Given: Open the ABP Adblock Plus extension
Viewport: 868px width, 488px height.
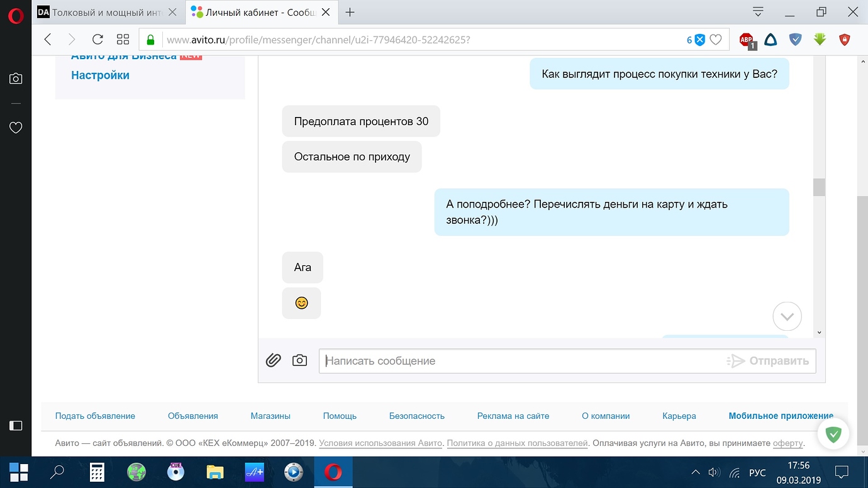Looking at the screenshot, I should [747, 40].
